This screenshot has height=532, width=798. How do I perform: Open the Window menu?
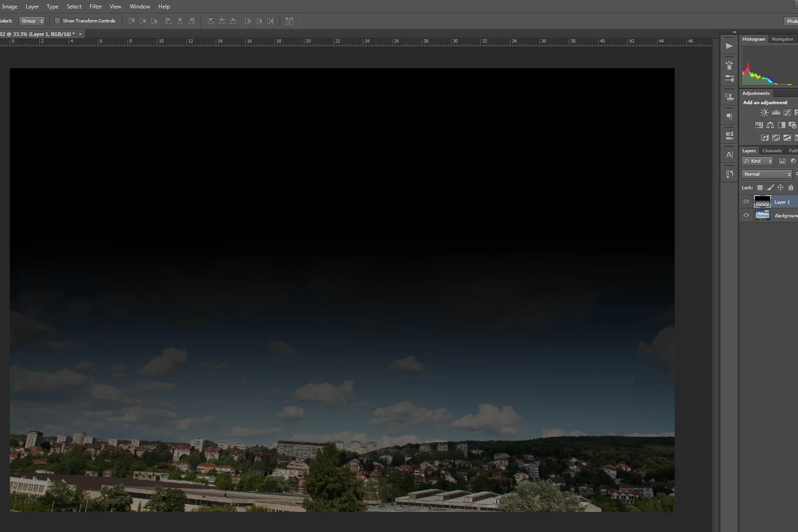pyautogui.click(x=140, y=7)
